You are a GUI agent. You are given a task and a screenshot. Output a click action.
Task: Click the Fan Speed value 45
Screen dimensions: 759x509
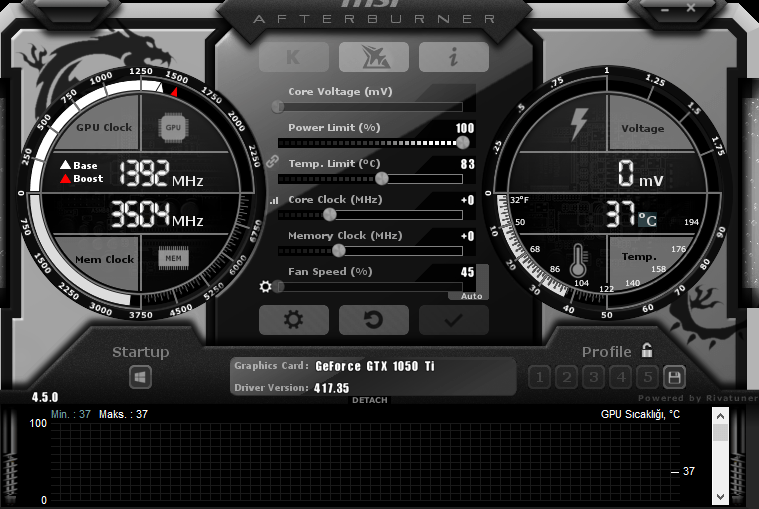click(468, 272)
